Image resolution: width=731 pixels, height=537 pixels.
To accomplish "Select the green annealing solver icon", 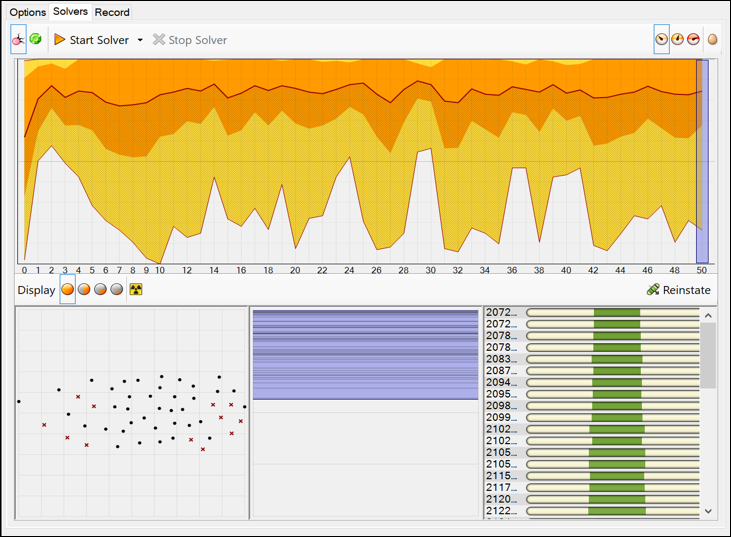I will point(36,40).
